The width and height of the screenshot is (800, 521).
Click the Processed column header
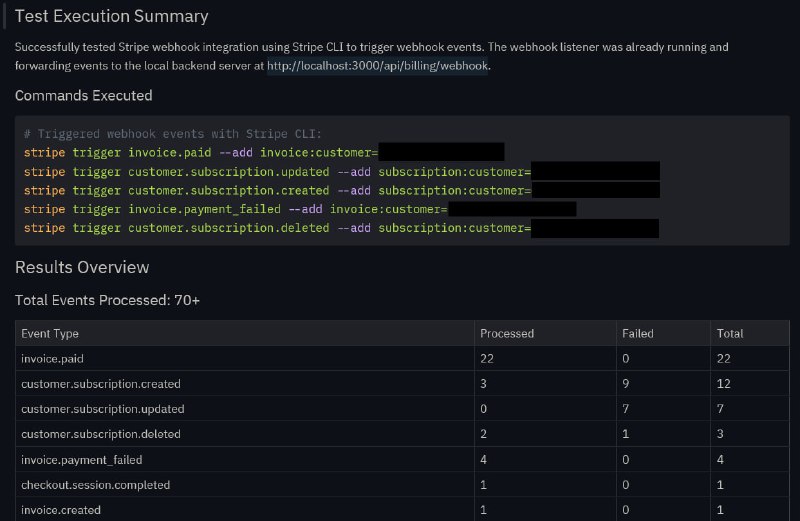tap(507, 334)
